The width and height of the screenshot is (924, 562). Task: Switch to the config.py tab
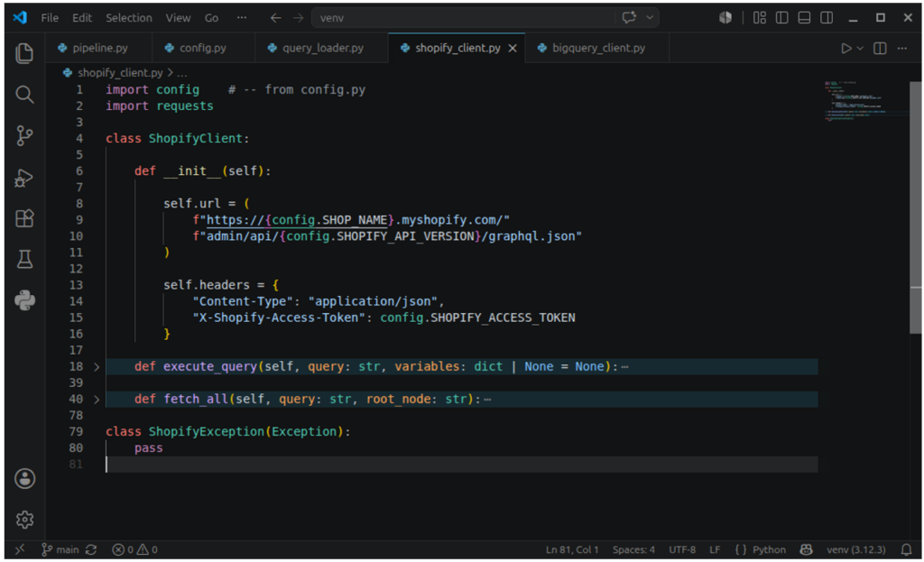[203, 49]
